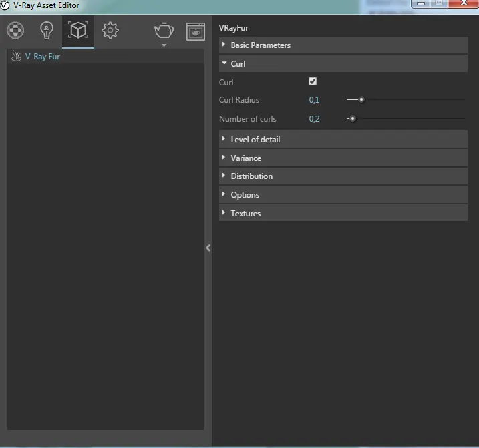Screen dimensions: 479x448
Task: Expand the Variance rollout
Action: 246,158
